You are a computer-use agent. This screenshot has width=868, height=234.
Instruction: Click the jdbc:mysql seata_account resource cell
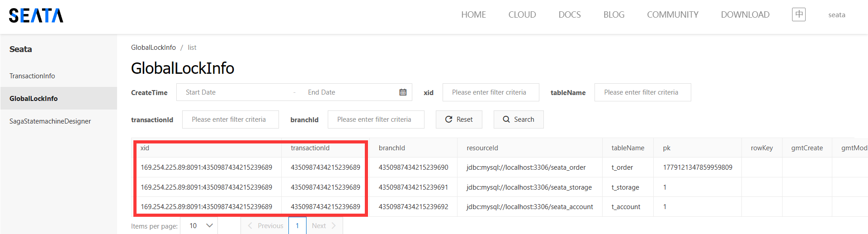(x=530, y=207)
